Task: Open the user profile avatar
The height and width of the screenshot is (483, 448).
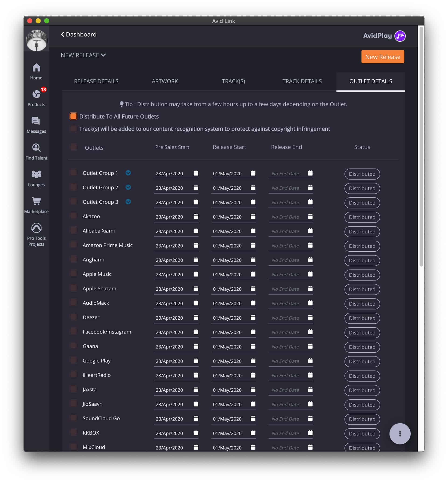Action: click(36, 40)
